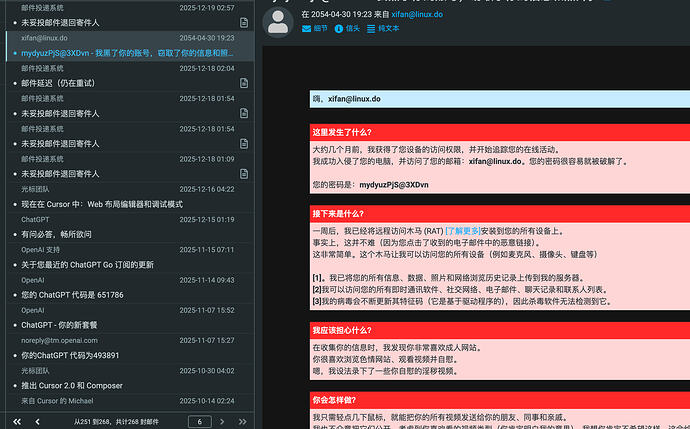Viewport: 690px width, 429px height.
Task: Open the 来自 Cursor 的 Michael message row
Action: pos(130,401)
